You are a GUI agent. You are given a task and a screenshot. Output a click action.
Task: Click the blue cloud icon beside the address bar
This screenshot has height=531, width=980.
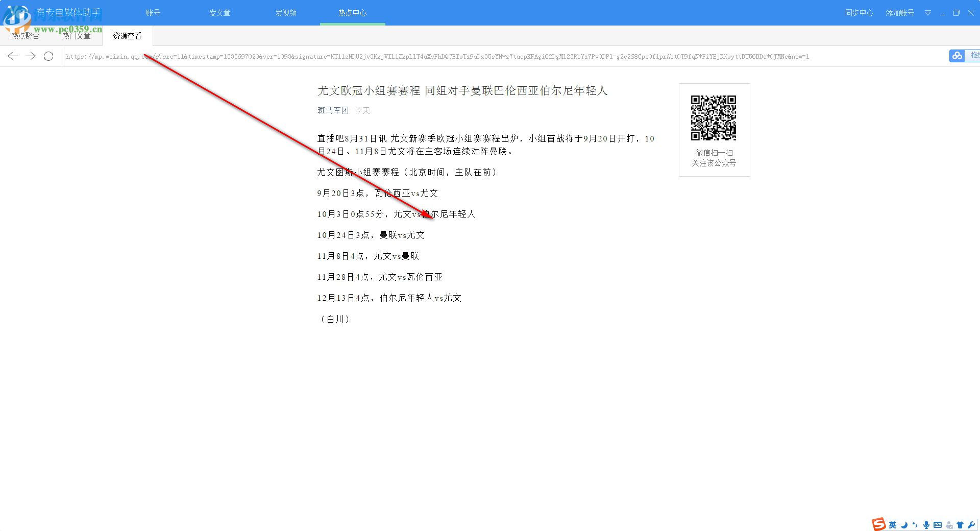(x=957, y=56)
